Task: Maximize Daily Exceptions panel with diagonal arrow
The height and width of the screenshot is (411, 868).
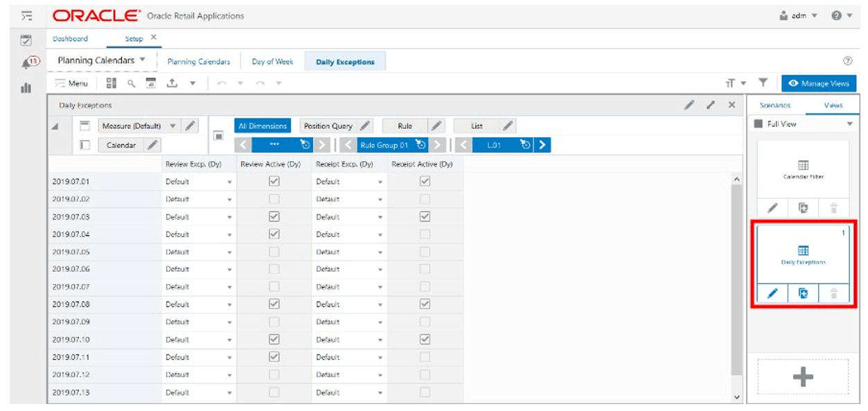Action: (711, 105)
